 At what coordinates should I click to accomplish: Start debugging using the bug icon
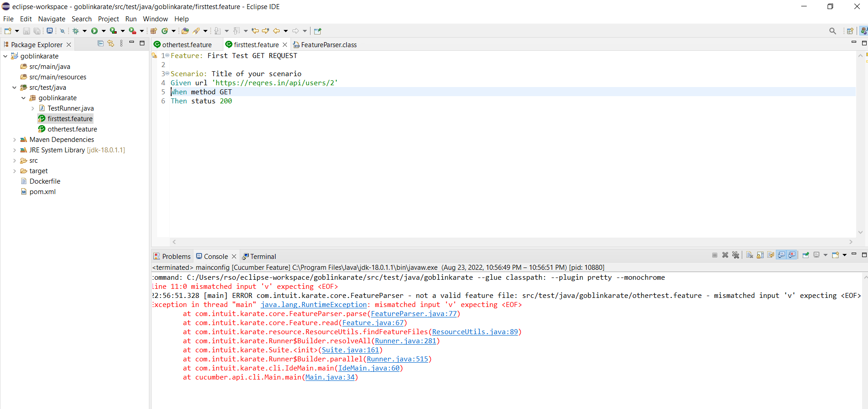[76, 31]
